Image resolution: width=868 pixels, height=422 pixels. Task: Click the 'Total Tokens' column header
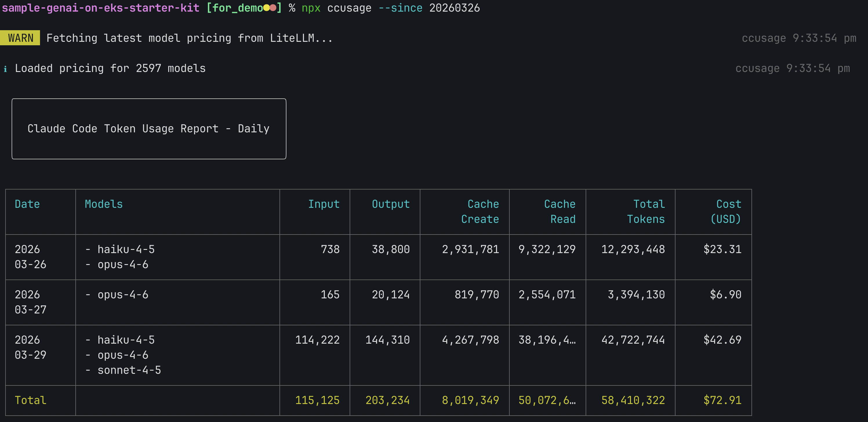coord(646,212)
